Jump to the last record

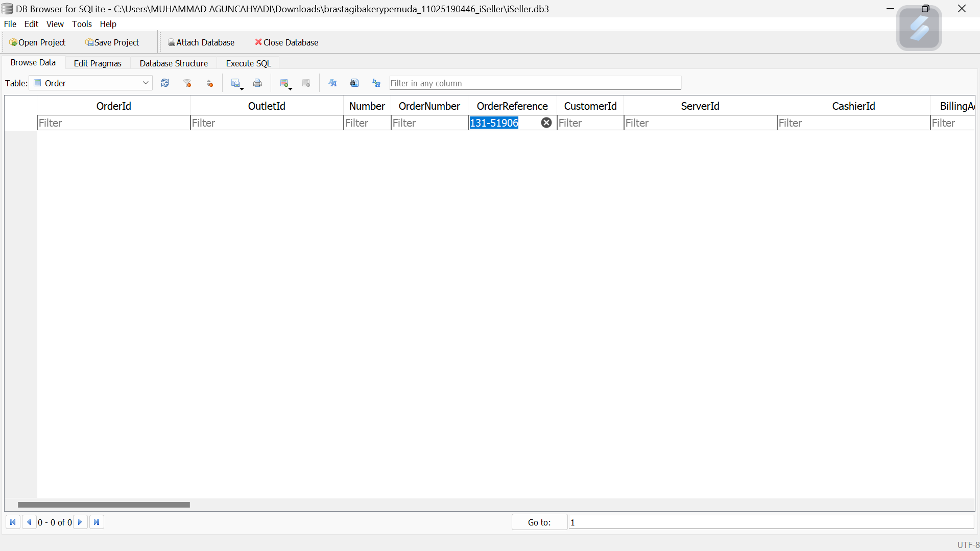tap(97, 522)
